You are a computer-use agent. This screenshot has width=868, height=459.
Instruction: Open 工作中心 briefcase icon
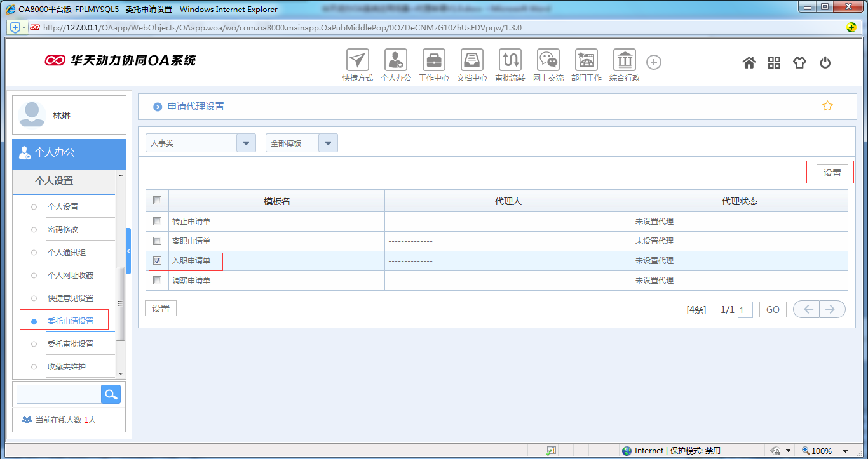[x=433, y=60]
